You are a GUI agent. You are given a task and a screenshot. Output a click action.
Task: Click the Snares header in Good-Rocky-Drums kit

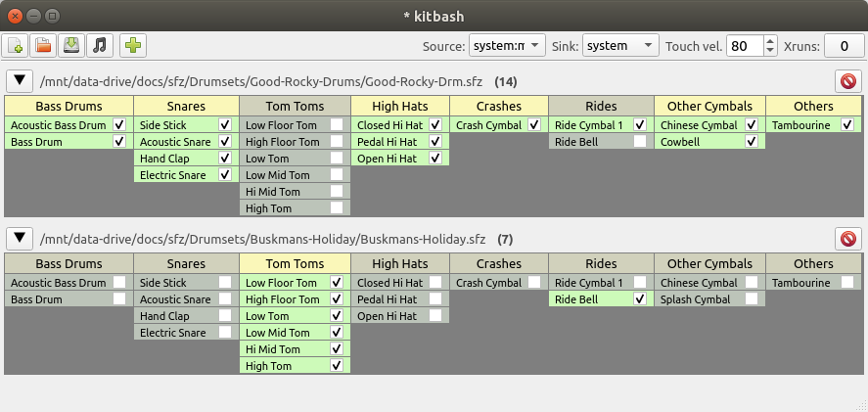click(x=186, y=106)
